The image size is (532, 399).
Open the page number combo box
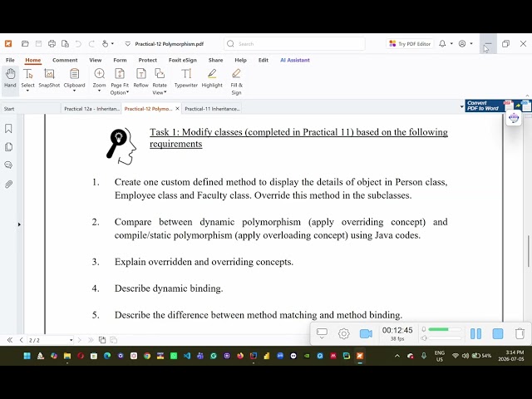(x=51, y=340)
